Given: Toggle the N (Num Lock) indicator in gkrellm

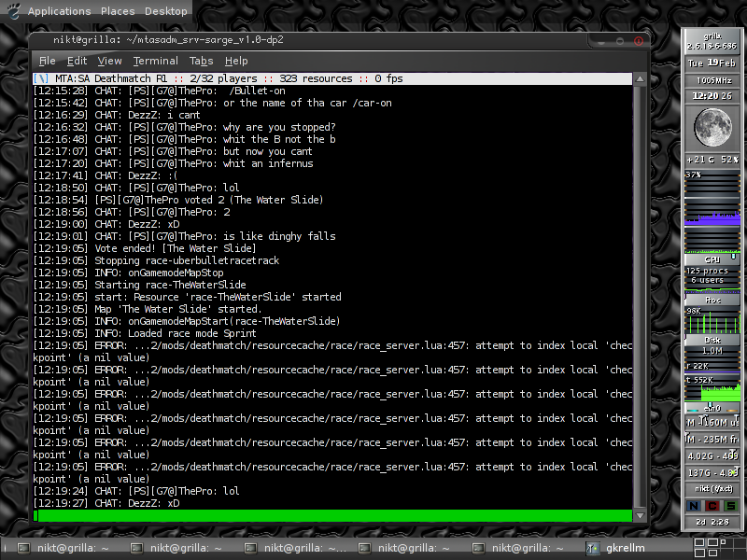Looking at the screenshot, I should 693,505.
